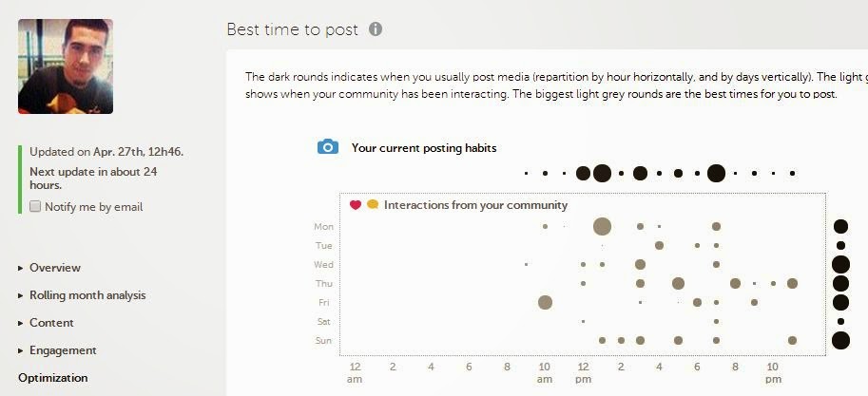Click the Notify me by email label
The height and width of the screenshot is (396, 868).
point(93,206)
